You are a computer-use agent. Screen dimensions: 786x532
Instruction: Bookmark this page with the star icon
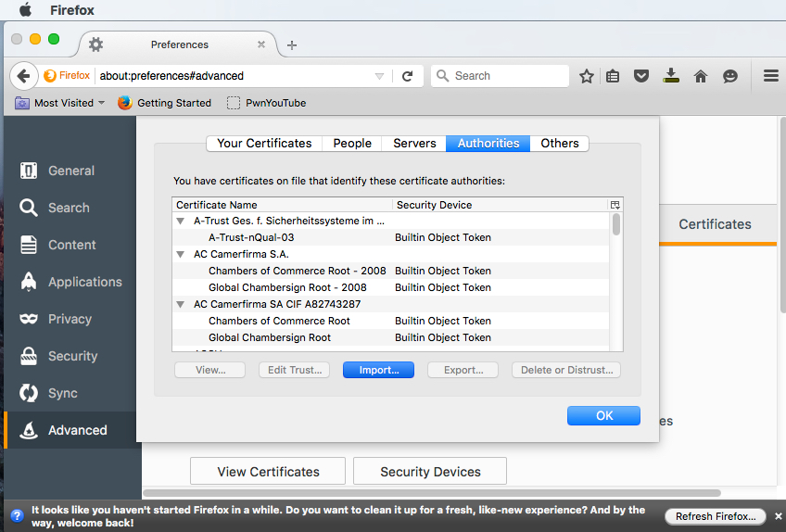(x=586, y=76)
